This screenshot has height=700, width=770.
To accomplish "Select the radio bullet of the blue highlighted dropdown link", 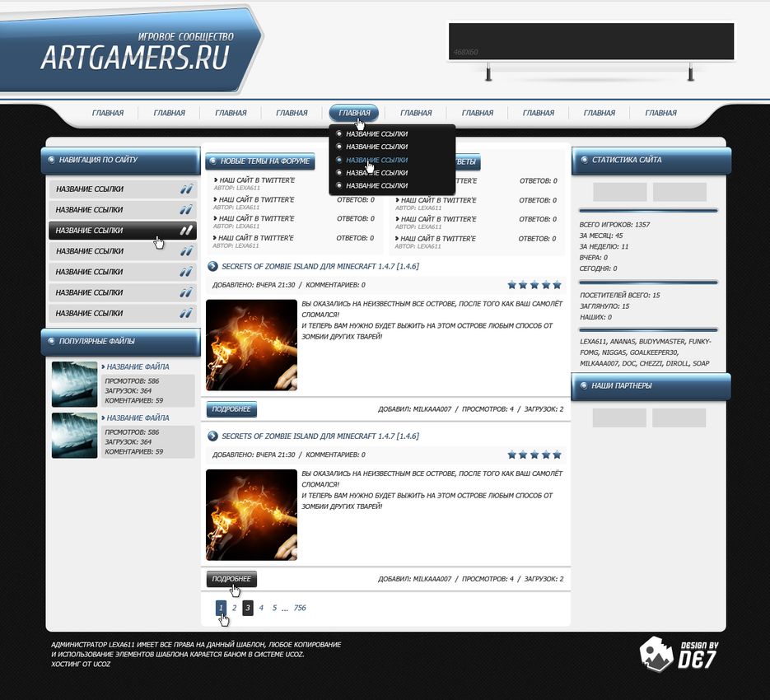I will point(339,160).
